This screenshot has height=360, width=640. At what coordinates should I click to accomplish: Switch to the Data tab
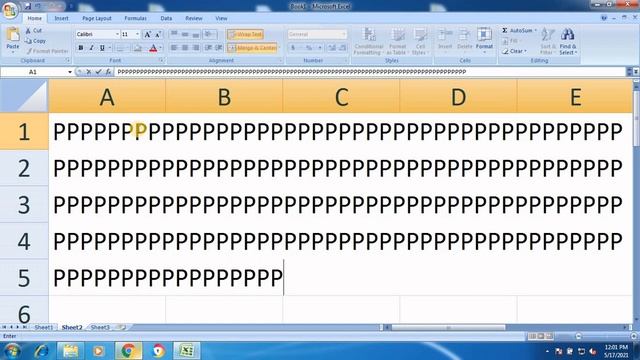166,18
